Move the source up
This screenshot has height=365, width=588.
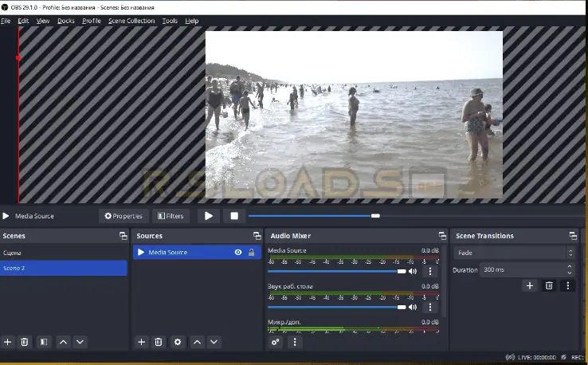(198, 342)
